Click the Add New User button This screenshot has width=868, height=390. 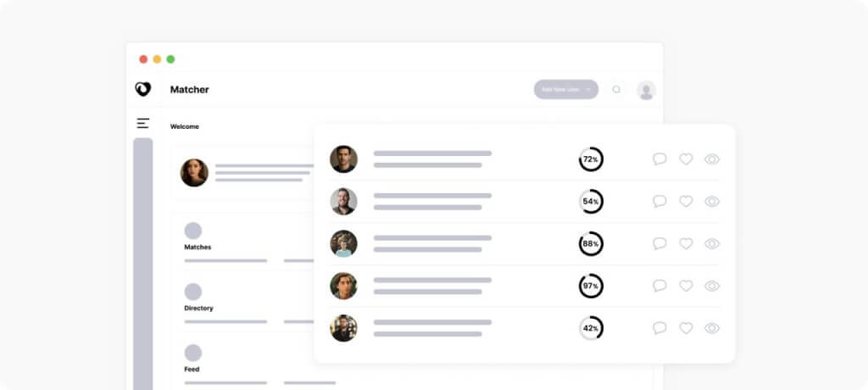(x=565, y=89)
